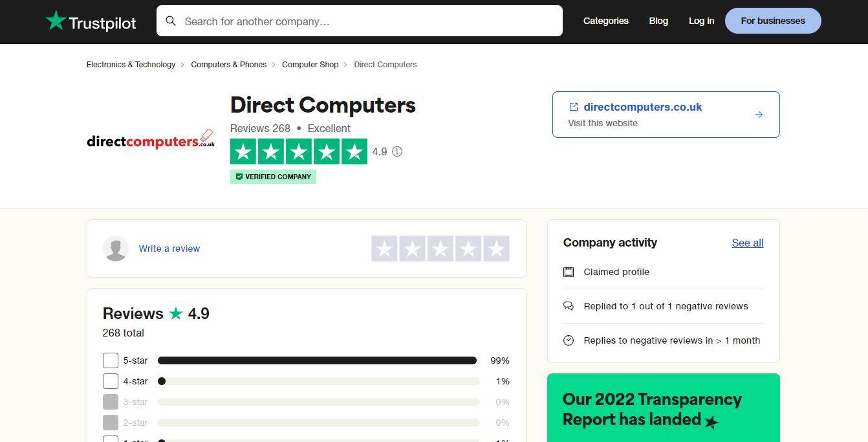The height and width of the screenshot is (442, 868).
Task: Rate one star in review box
Action: tap(384, 249)
